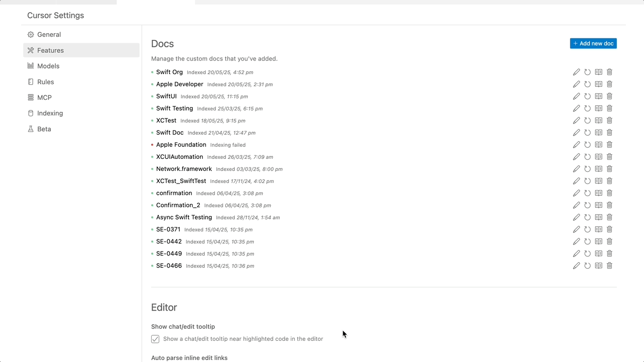This screenshot has height=362, width=644.
Task: Refresh index for Swift Org
Action: tap(588, 72)
